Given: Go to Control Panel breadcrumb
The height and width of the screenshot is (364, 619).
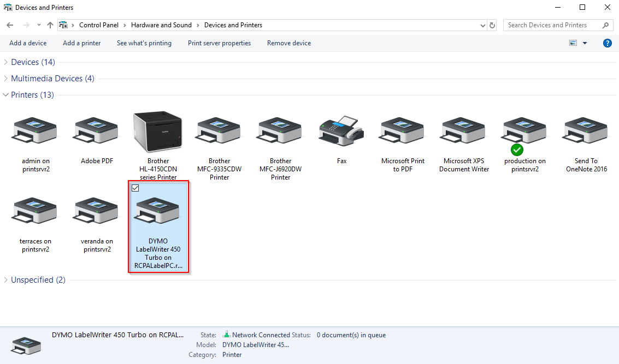Looking at the screenshot, I should [x=99, y=25].
